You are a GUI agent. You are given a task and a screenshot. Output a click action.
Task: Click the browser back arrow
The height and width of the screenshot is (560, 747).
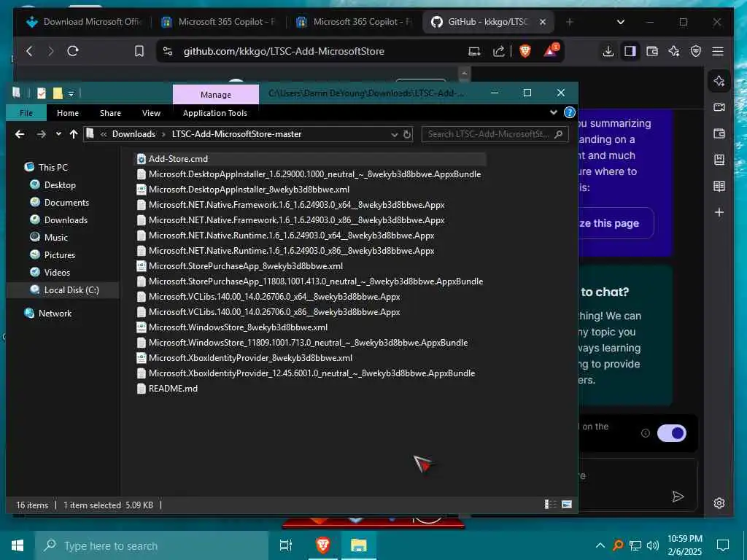coord(29,51)
